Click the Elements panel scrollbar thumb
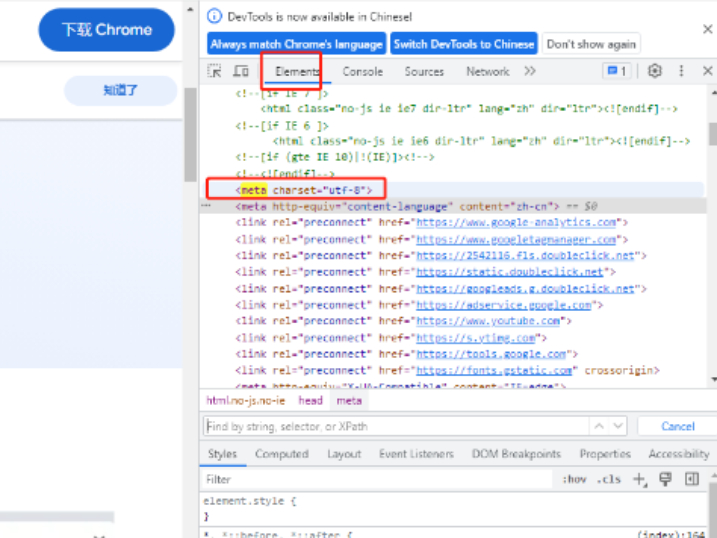This screenshot has height=538, width=717. [x=713, y=134]
